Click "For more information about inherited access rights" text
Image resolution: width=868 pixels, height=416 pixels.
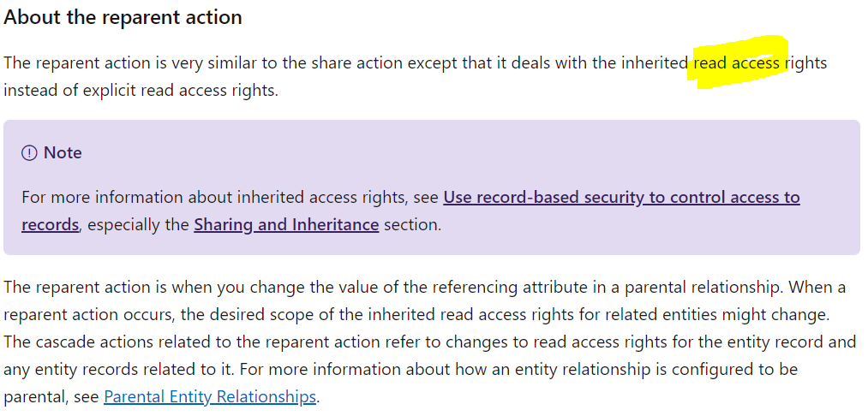[x=213, y=198]
